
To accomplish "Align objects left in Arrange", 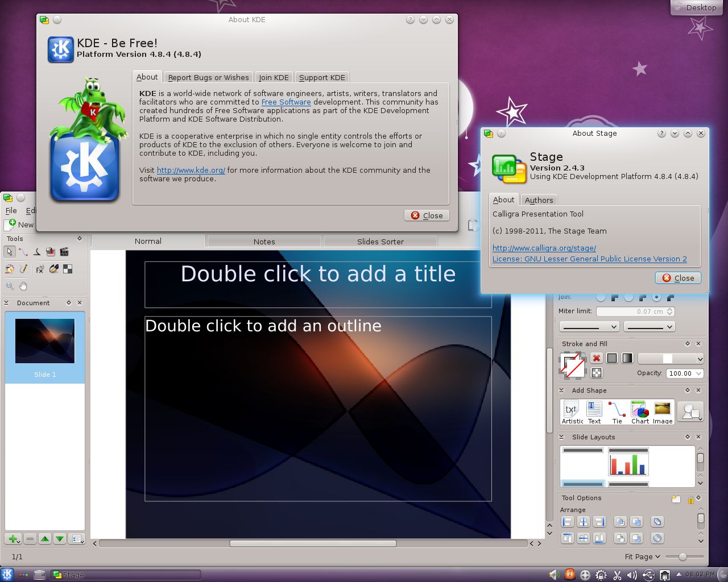I will [567, 522].
